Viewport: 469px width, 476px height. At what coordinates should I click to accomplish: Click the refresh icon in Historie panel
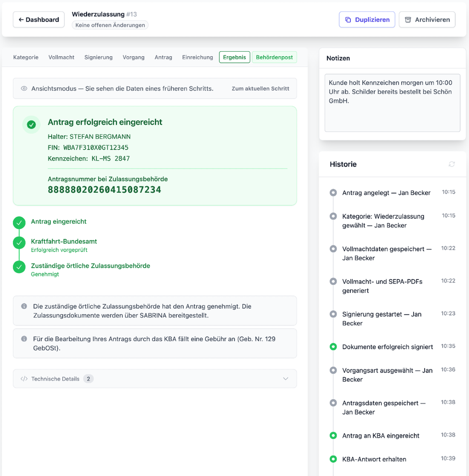tap(452, 164)
